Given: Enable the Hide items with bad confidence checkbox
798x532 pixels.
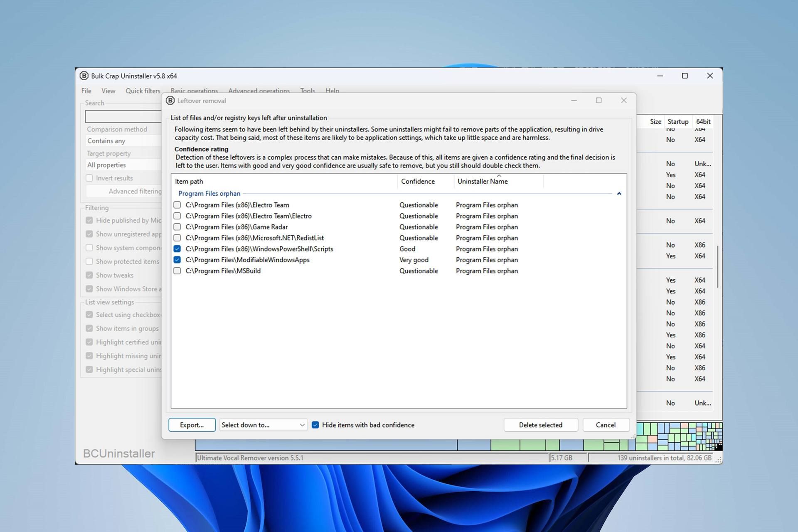Looking at the screenshot, I should click(315, 424).
